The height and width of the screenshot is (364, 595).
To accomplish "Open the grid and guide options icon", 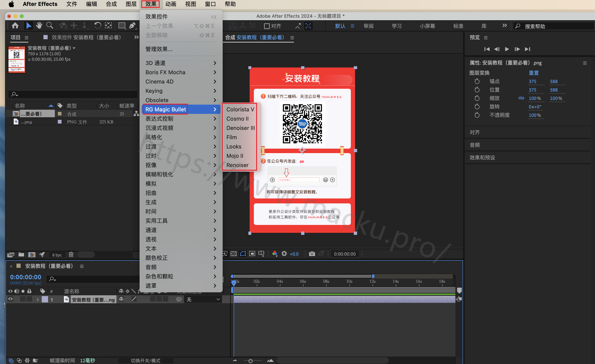I will [x=261, y=254].
